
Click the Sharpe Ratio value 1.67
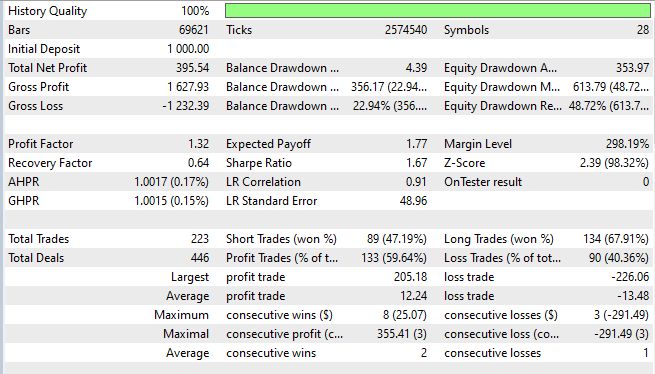[416, 163]
